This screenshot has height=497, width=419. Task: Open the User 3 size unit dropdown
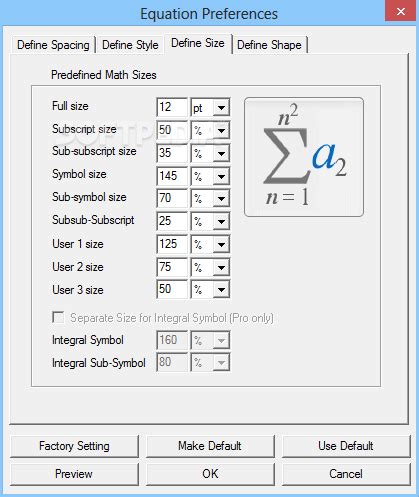click(210, 289)
